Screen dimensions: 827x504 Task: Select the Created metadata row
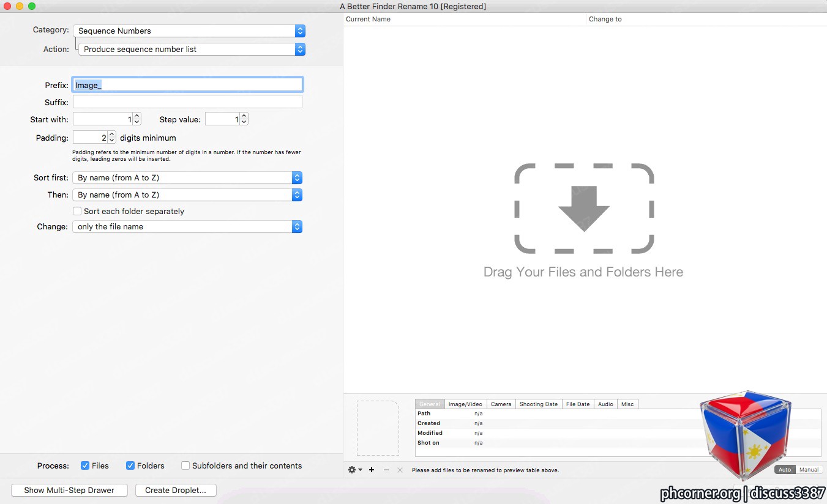point(618,423)
